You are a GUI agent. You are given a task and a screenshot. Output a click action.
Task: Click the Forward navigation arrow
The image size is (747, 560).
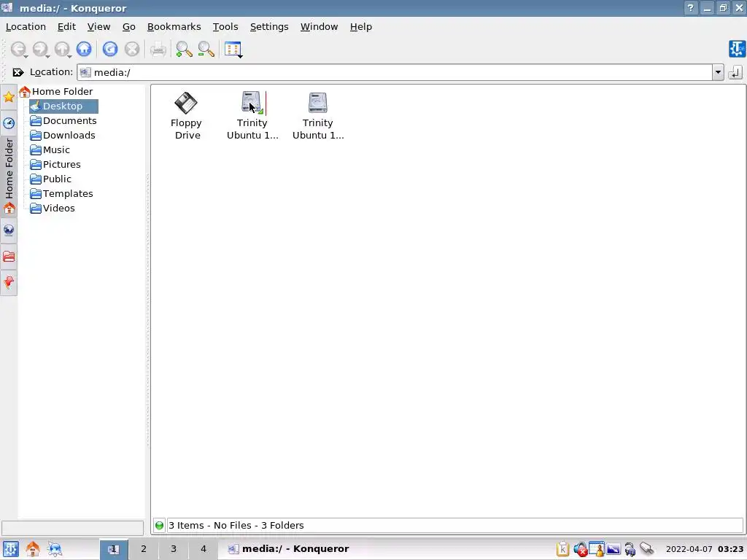point(40,49)
